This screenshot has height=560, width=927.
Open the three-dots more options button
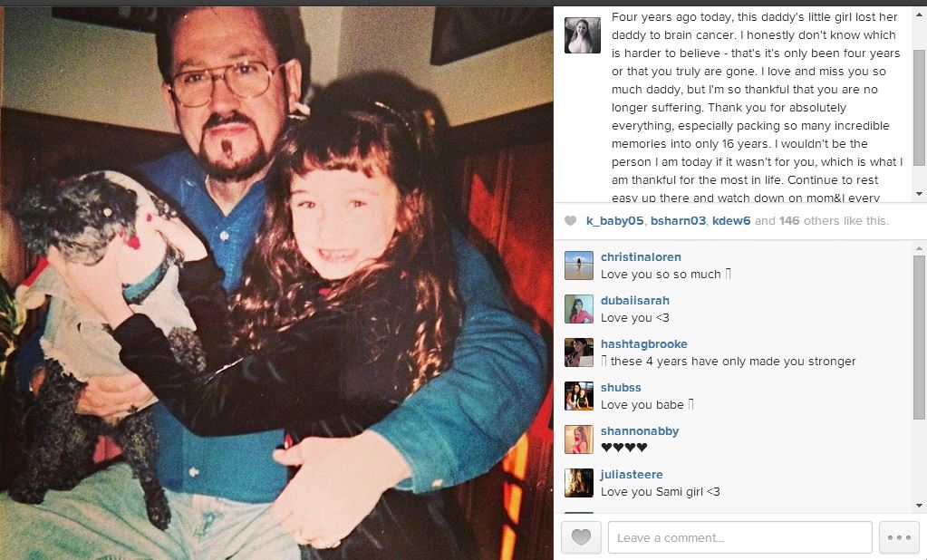899,537
